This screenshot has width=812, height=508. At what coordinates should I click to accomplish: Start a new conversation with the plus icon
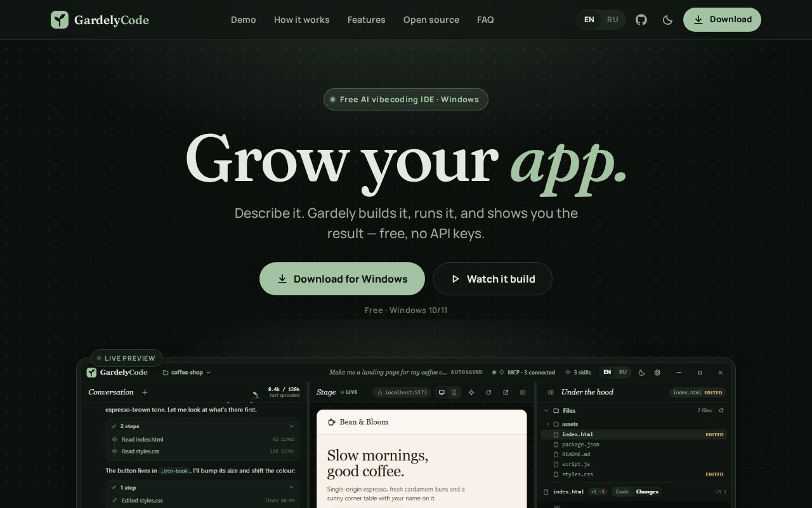click(145, 392)
